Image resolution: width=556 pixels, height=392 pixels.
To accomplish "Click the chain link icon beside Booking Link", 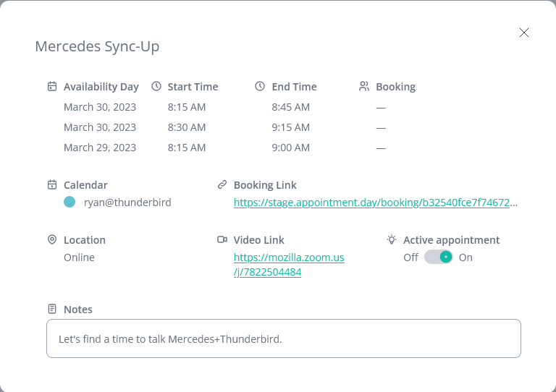I will (222, 185).
